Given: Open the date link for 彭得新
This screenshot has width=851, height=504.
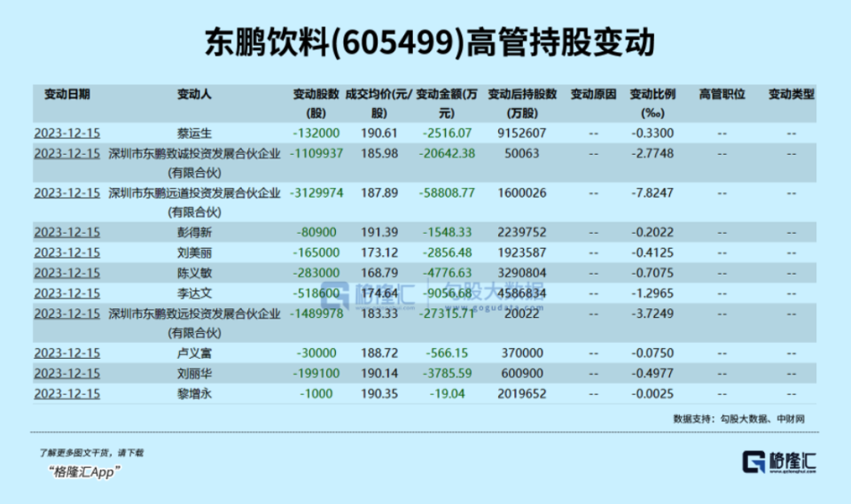Looking at the screenshot, I should (66, 233).
